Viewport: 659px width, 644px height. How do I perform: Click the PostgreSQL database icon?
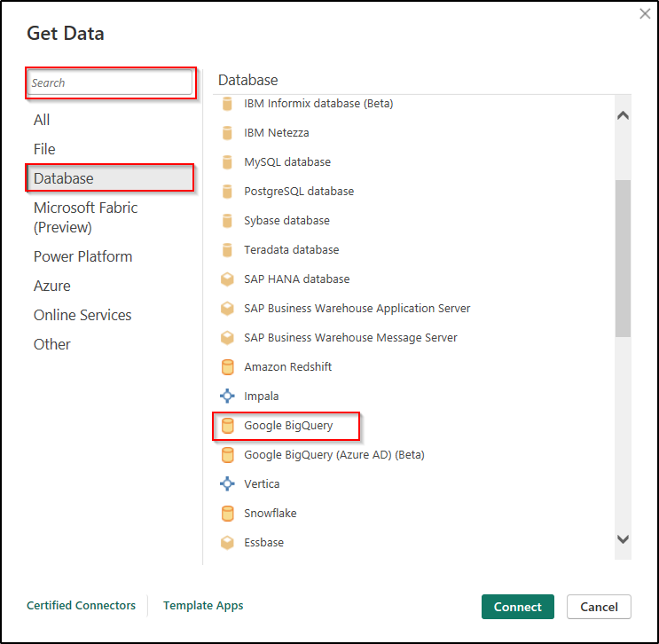coord(227,192)
